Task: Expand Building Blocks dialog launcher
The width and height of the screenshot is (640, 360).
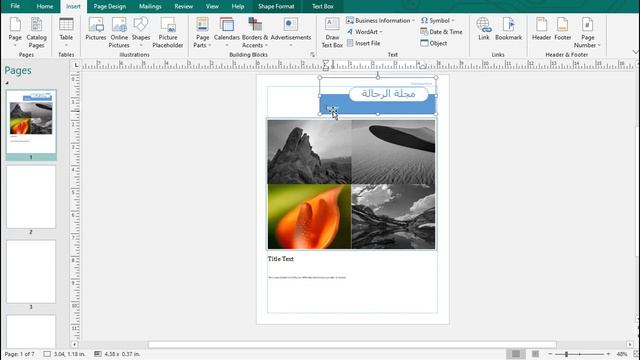Action: [x=312, y=54]
